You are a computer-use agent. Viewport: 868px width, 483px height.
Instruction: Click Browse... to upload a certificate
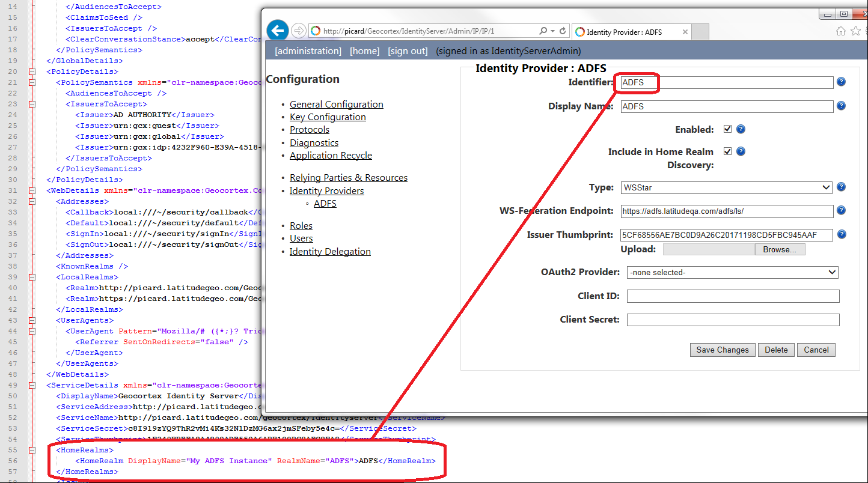pos(780,249)
